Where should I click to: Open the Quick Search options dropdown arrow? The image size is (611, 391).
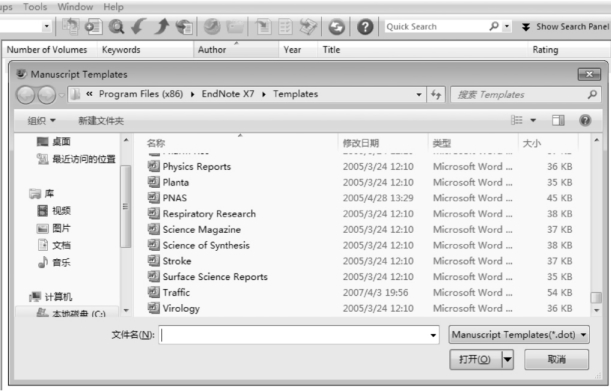[x=507, y=27]
